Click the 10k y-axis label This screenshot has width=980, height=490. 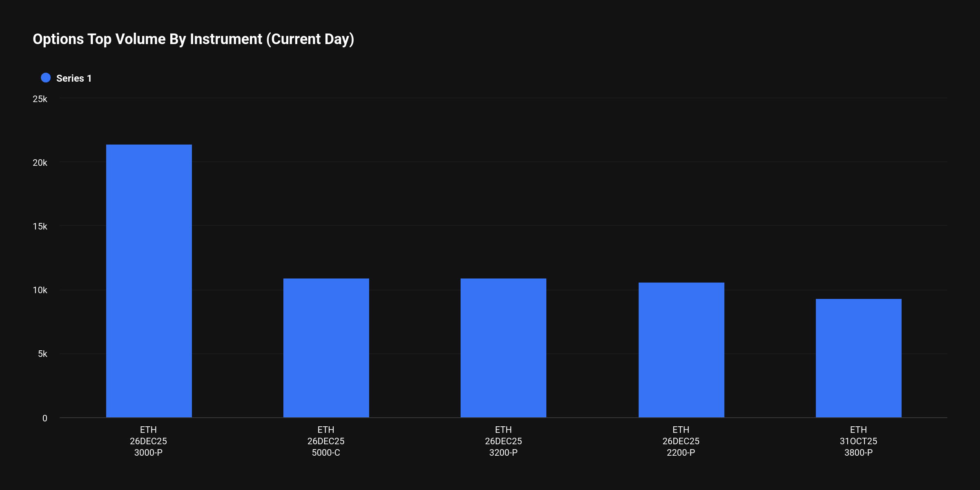click(40, 290)
